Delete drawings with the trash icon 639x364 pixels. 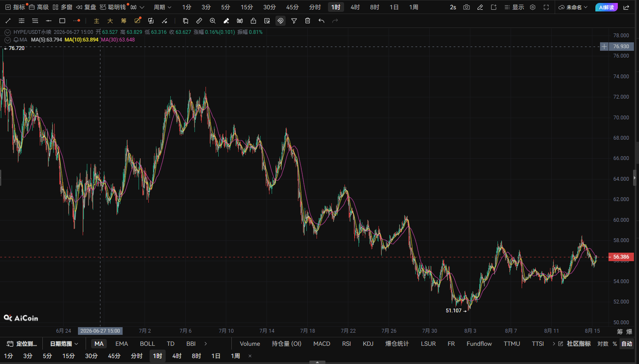point(308,21)
